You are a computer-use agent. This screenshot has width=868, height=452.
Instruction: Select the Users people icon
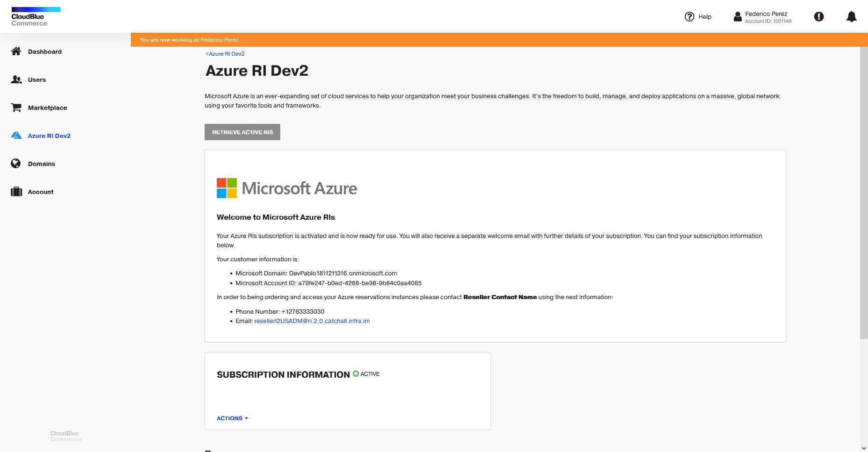[16, 79]
